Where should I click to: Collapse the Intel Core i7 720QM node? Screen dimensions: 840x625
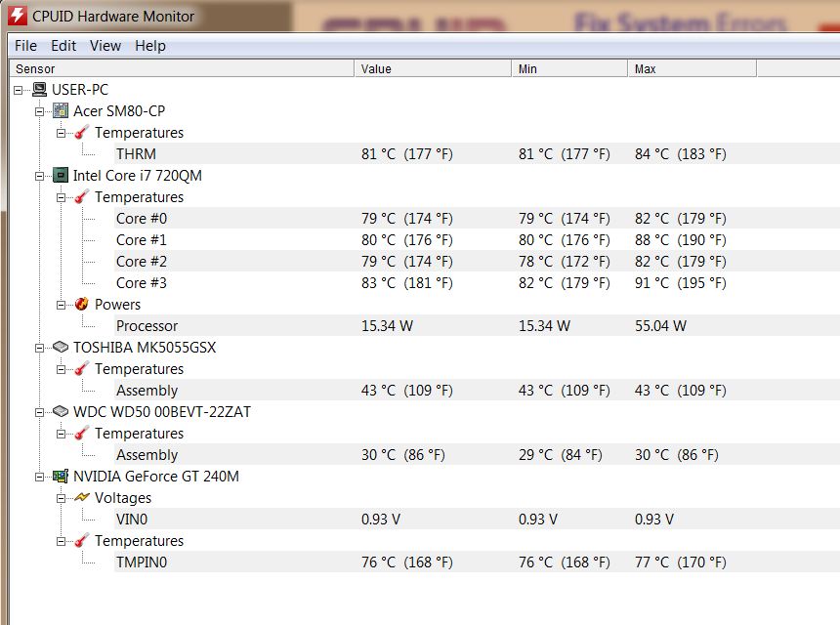[40, 176]
